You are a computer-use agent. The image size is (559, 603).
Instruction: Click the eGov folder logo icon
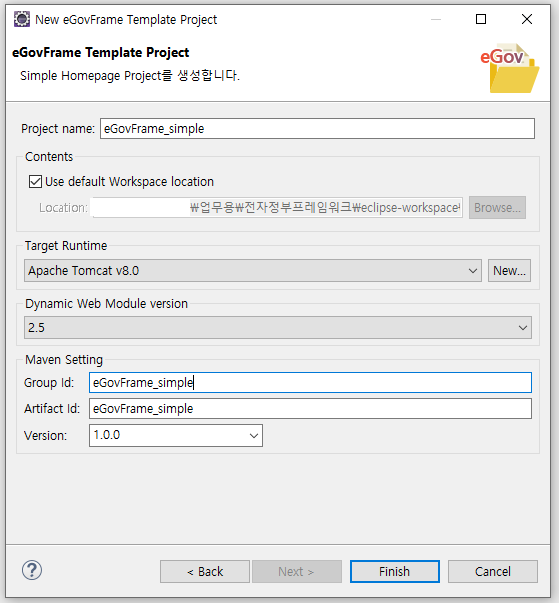point(509,68)
